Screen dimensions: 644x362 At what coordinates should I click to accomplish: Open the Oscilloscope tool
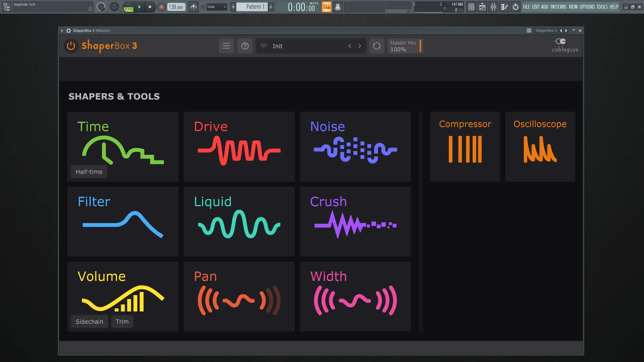pyautogui.click(x=540, y=146)
